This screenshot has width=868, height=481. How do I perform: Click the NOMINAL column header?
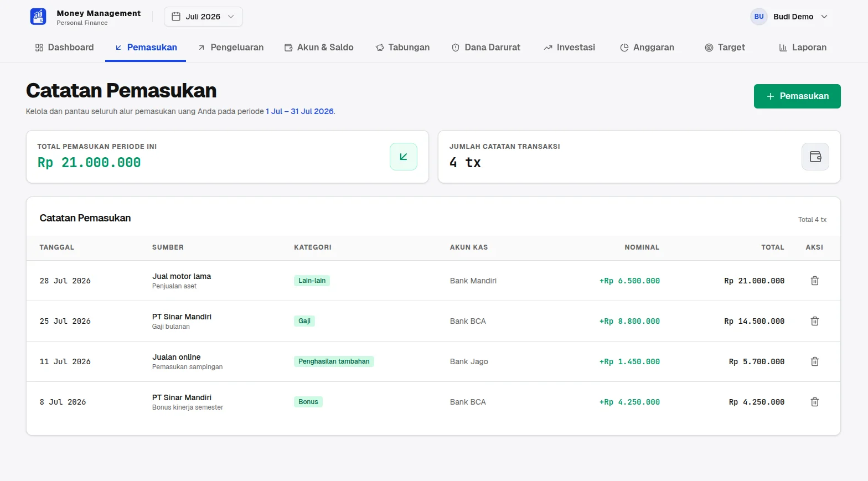pos(642,247)
